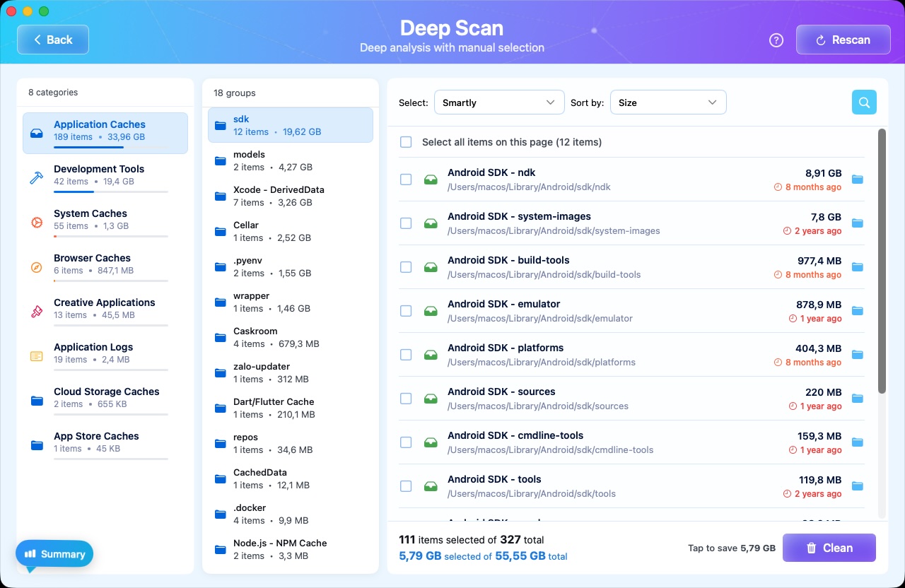905x588 pixels.
Task: Open the Summary panel
Action: tap(54, 553)
